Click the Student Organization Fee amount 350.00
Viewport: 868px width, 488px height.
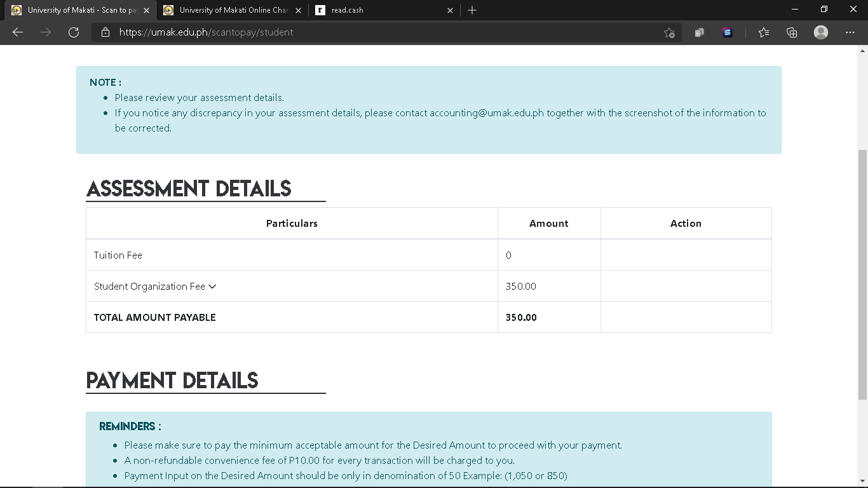[x=521, y=287]
